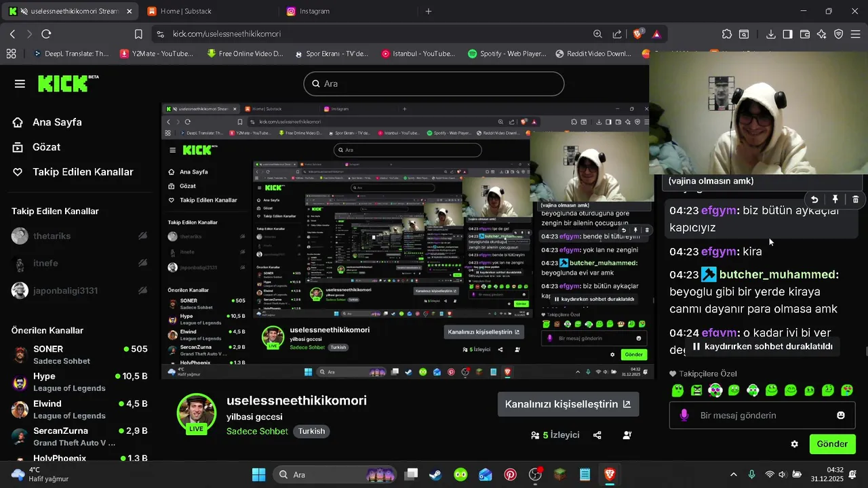868x488 pixels.
Task: Open Brave Rewards triangle icon
Action: coord(656,34)
